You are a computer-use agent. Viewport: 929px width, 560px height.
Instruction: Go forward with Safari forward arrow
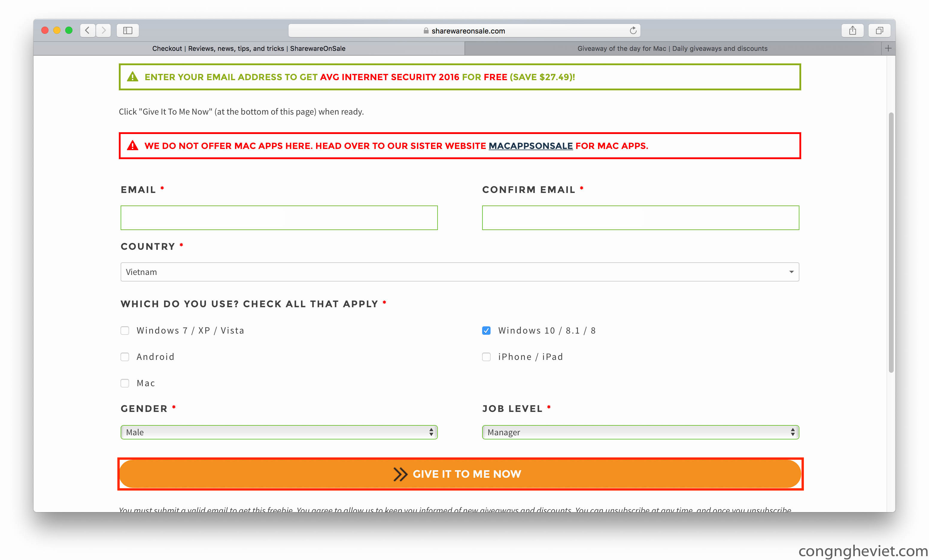pos(103,31)
